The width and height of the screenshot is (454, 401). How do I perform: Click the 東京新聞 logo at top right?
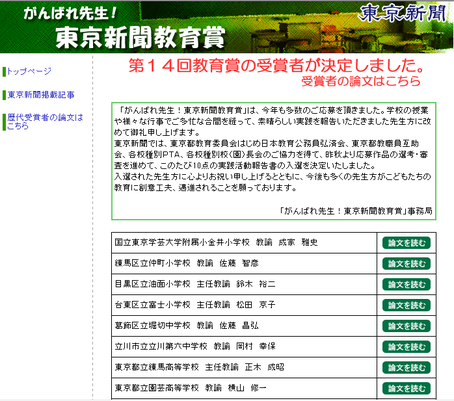tap(403, 13)
